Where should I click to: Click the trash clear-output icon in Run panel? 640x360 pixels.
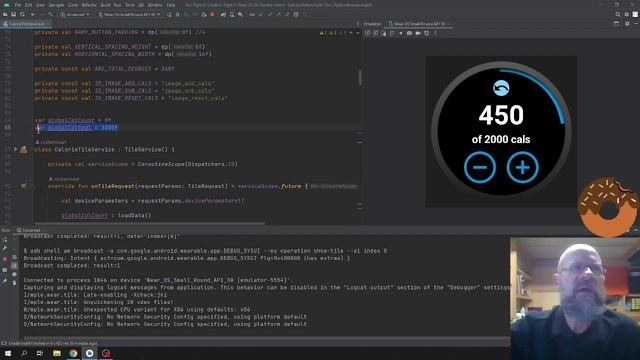click(x=14, y=282)
